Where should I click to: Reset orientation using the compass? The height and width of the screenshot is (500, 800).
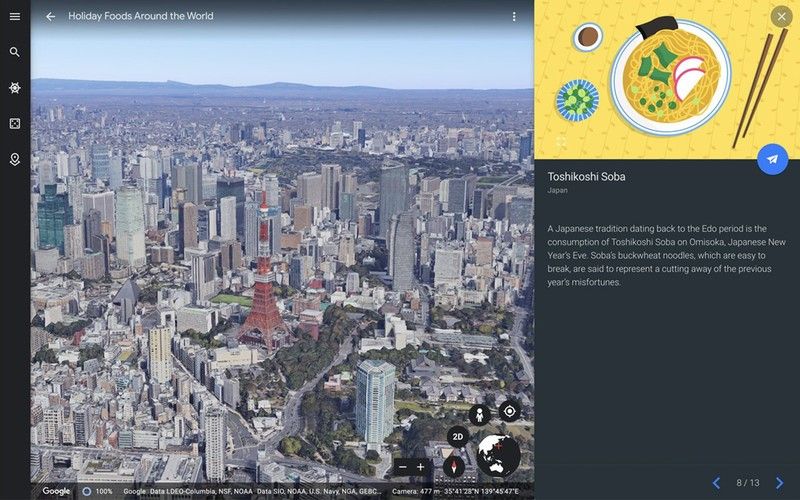[454, 466]
